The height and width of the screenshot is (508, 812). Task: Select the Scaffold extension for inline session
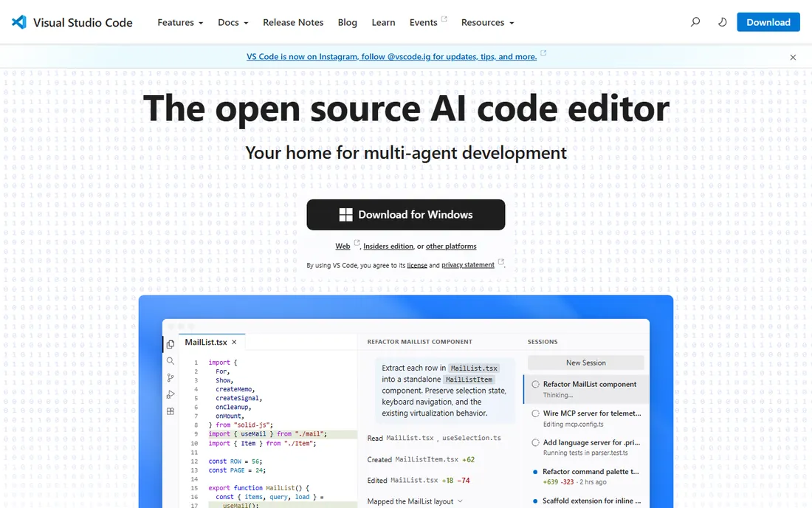[586, 501]
